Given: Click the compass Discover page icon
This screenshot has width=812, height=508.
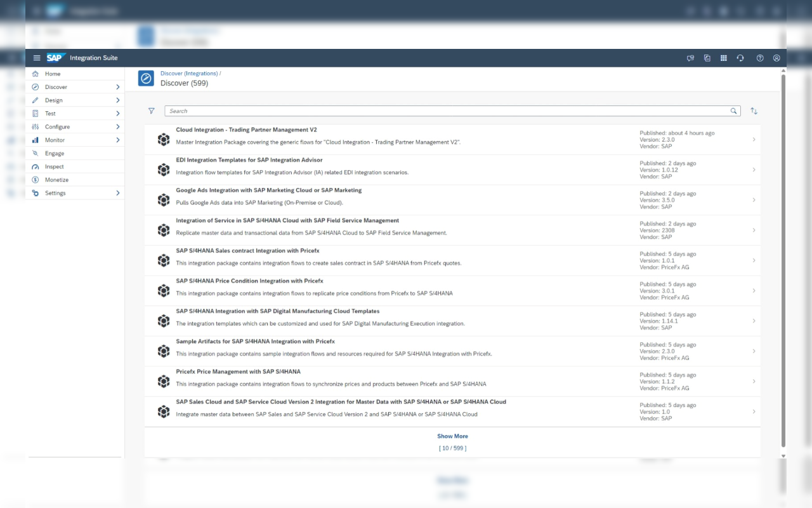Looking at the screenshot, I should [146, 78].
